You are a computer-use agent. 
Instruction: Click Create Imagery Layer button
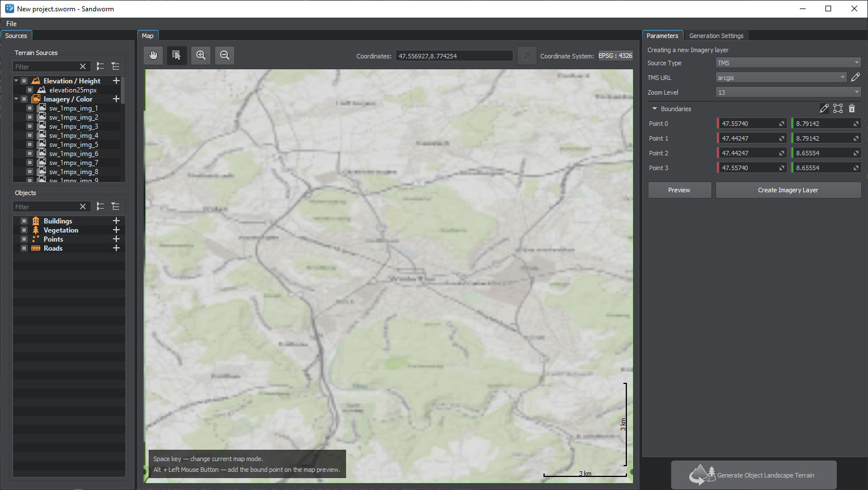coord(788,190)
